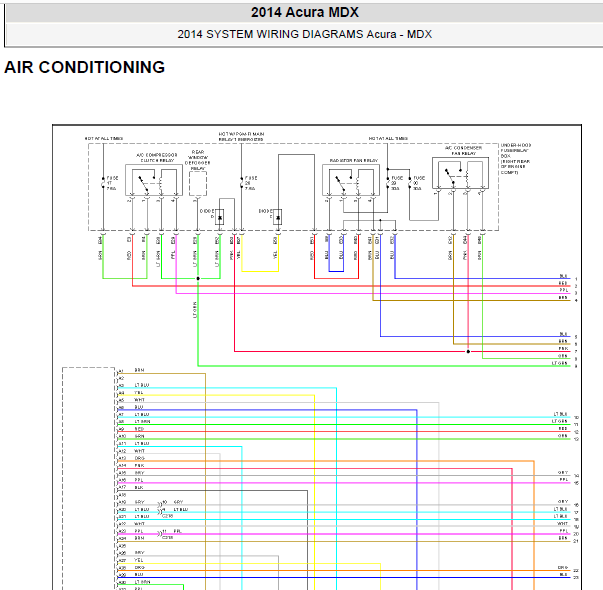Select the "A/C COMPRESSOR CLUTCH RELAY" label
603x590 pixels.
point(157,157)
